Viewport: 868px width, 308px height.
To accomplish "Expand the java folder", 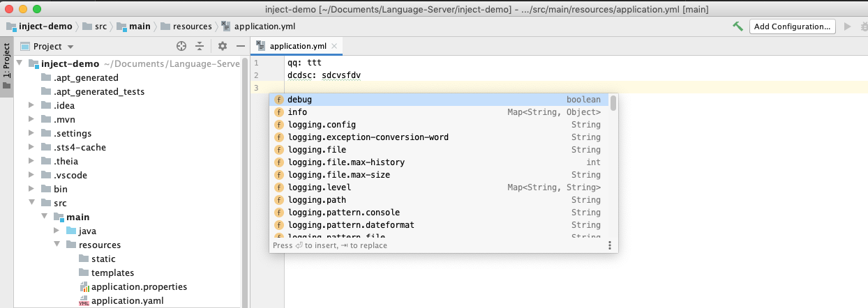I will click(x=57, y=231).
